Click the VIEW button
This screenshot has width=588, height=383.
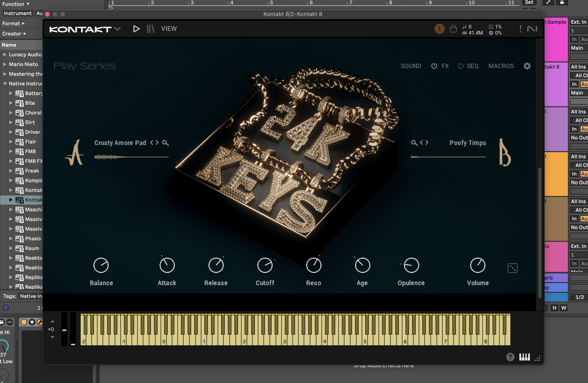point(169,29)
